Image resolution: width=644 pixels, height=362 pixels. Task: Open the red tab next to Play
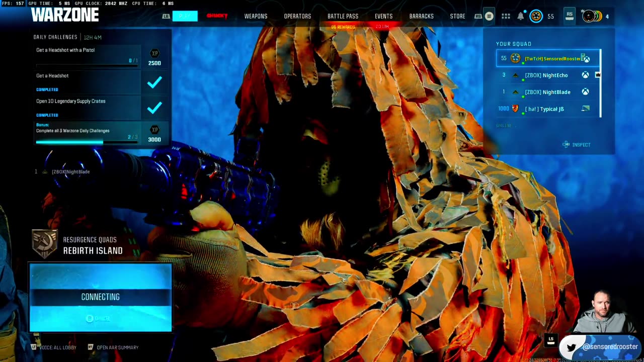(217, 16)
